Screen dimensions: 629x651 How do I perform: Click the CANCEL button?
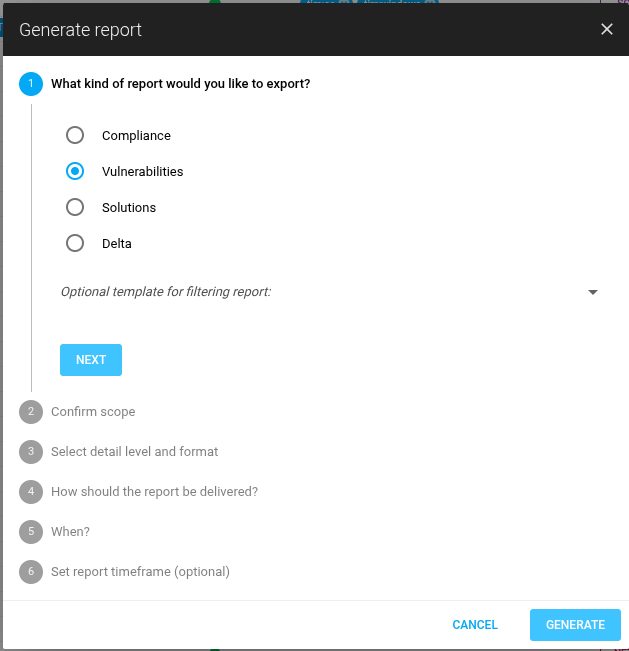tap(475, 625)
